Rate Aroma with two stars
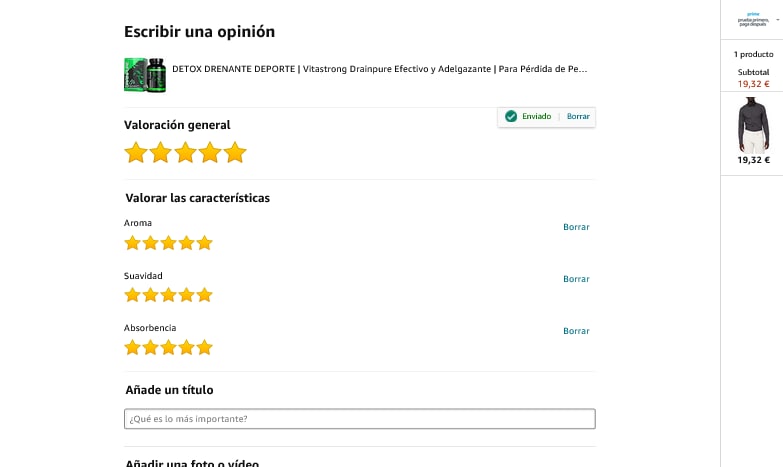The height and width of the screenshot is (467, 783). [150, 243]
